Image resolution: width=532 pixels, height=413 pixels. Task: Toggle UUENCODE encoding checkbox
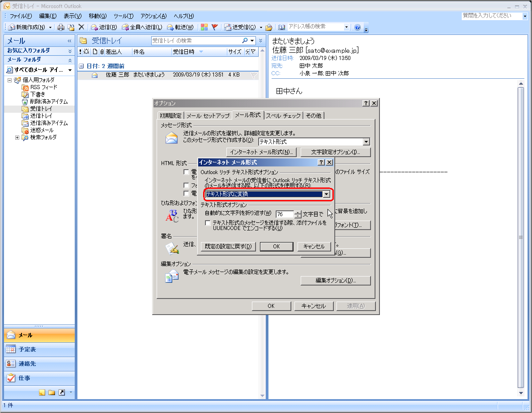click(208, 223)
